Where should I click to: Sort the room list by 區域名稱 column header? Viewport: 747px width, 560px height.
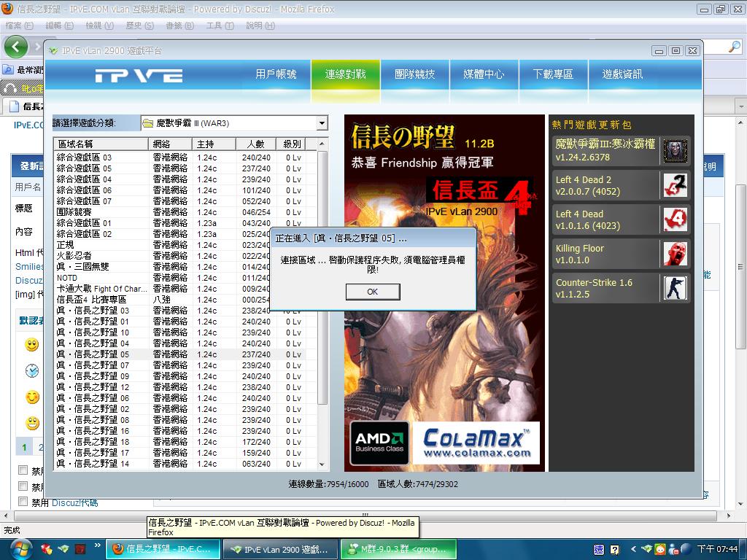(x=101, y=144)
